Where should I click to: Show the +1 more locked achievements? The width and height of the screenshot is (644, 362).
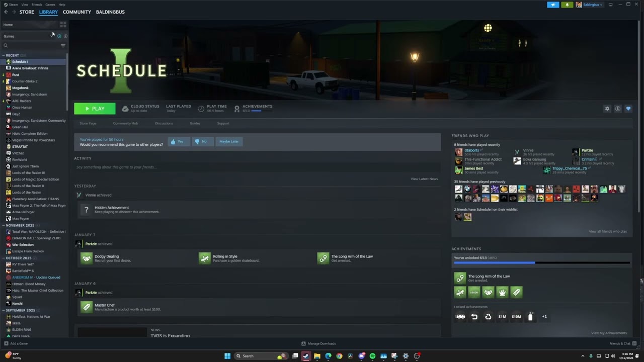pos(544,317)
